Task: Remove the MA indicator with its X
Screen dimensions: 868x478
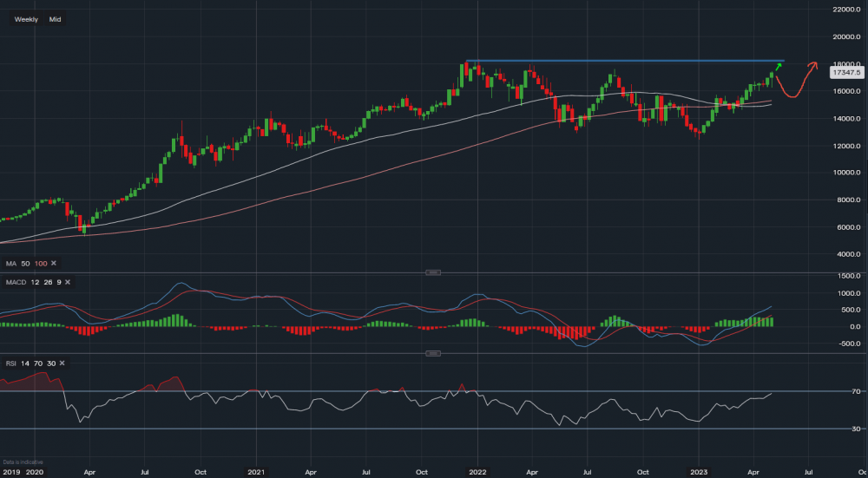Action: point(52,263)
